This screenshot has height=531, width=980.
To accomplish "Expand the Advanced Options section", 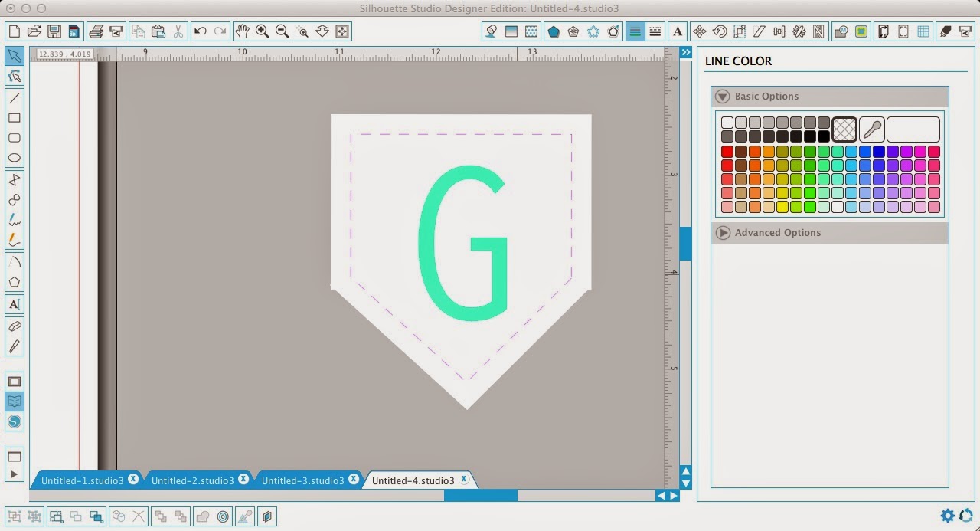I will 723,233.
